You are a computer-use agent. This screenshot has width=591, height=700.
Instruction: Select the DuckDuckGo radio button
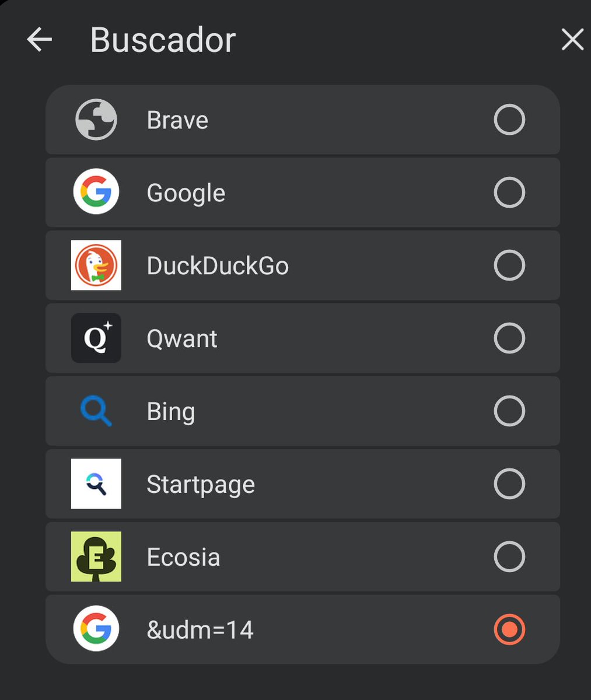pyautogui.click(x=509, y=265)
